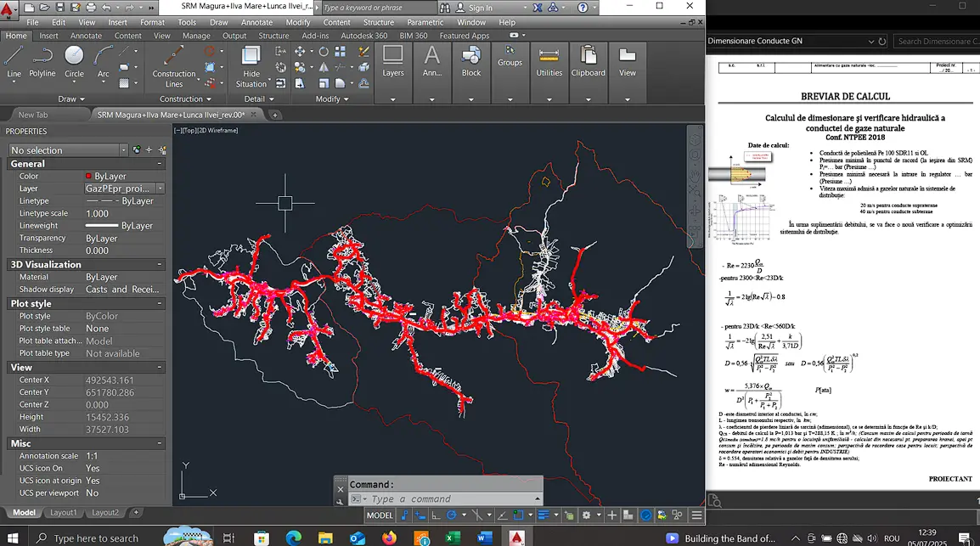Click the MODEL button on the status bar

[380, 515]
